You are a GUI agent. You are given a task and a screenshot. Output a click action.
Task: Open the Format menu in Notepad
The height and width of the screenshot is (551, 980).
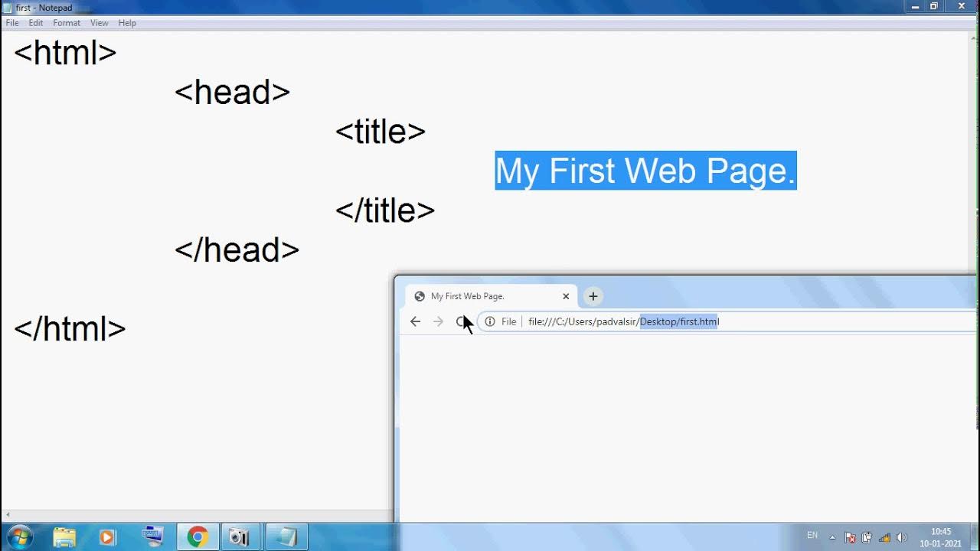pos(67,23)
